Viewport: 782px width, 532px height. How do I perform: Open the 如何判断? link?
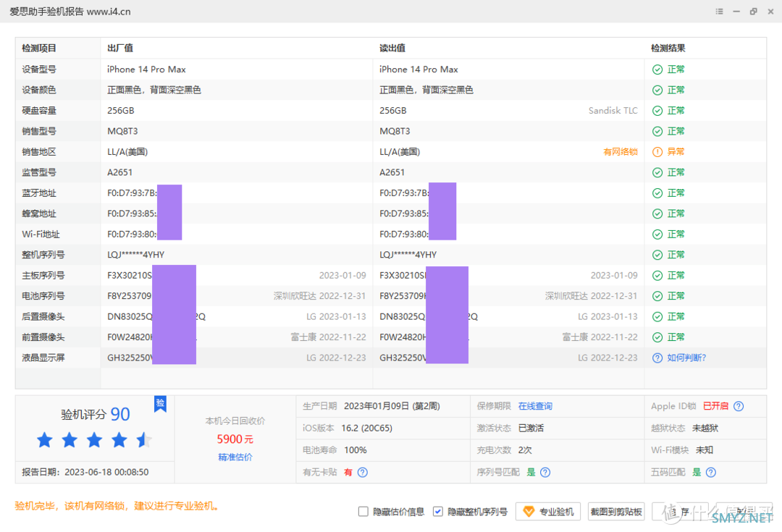pos(686,358)
